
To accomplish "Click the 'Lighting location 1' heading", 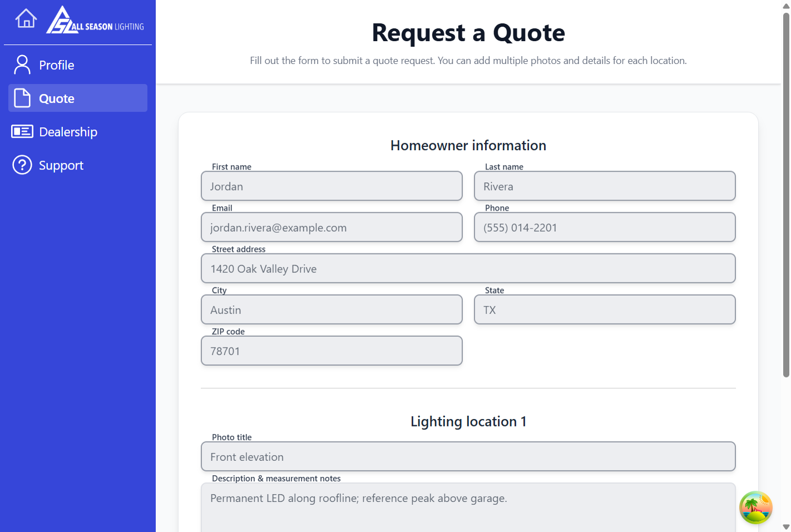I will (x=468, y=421).
